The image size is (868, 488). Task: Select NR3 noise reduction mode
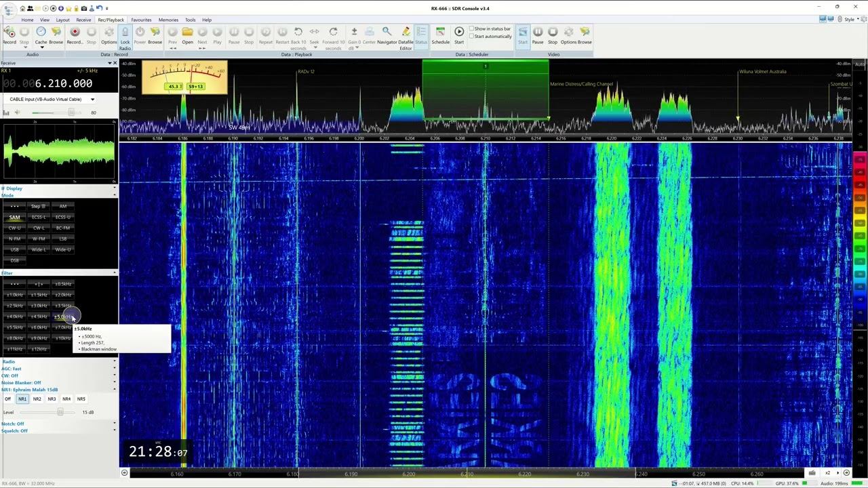coord(52,399)
